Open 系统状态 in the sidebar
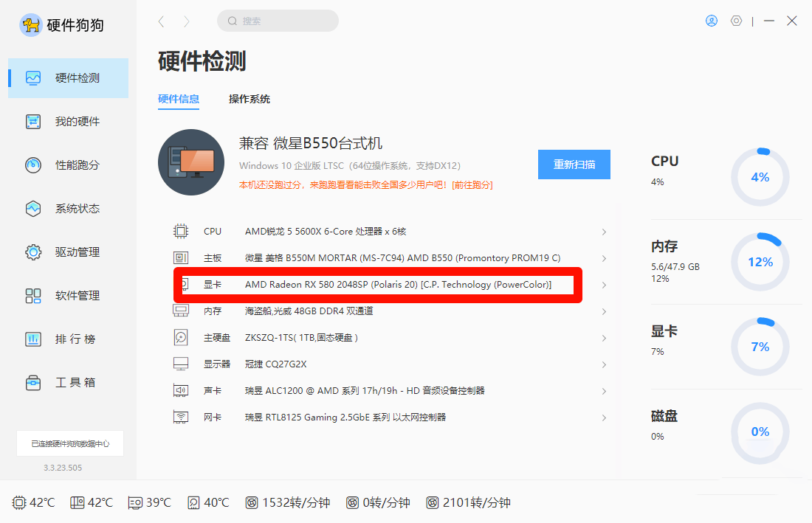Image resolution: width=812 pixels, height=523 pixels. 69,209
